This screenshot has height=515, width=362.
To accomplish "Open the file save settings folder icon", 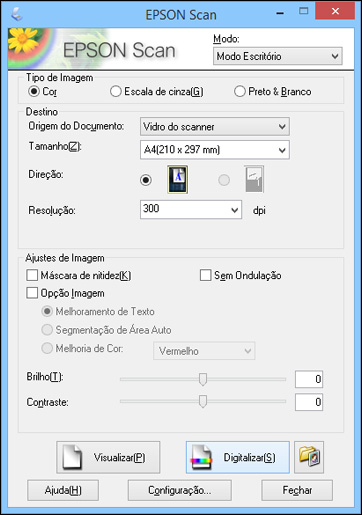I will tap(309, 457).
